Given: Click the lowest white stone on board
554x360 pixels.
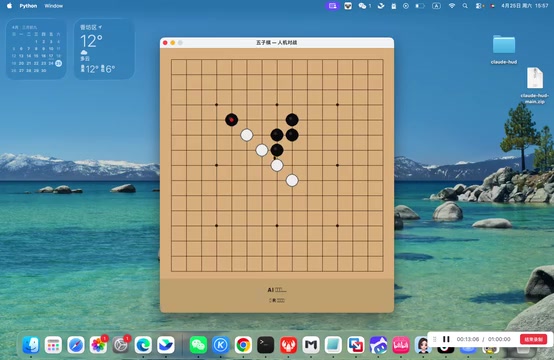Looking at the screenshot, I should click(292, 180).
